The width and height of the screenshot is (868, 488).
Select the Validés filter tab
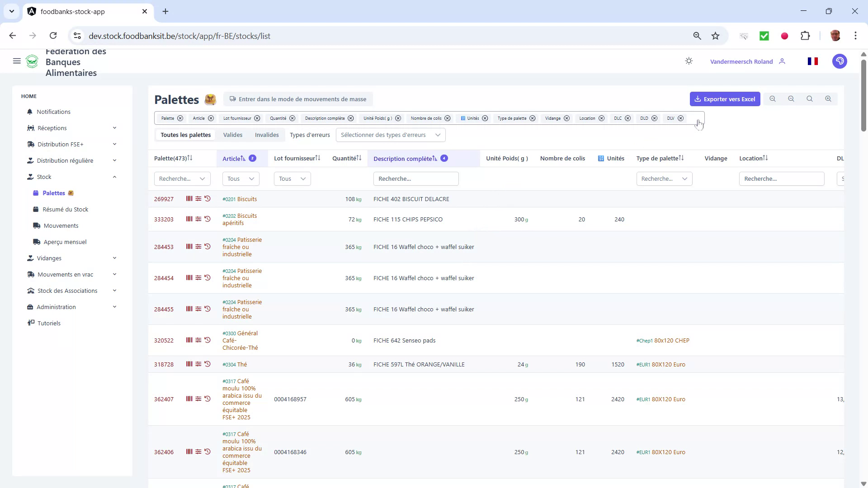[x=233, y=135]
